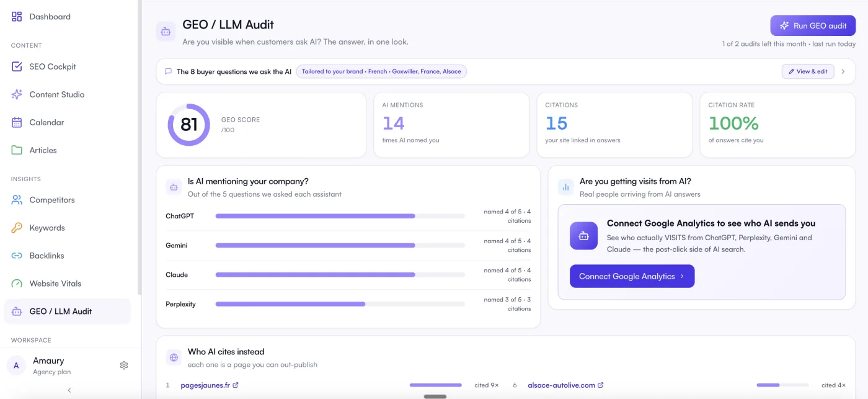Open pagesjaunes.fr external link icon
868x399 pixels.
pyautogui.click(x=236, y=385)
